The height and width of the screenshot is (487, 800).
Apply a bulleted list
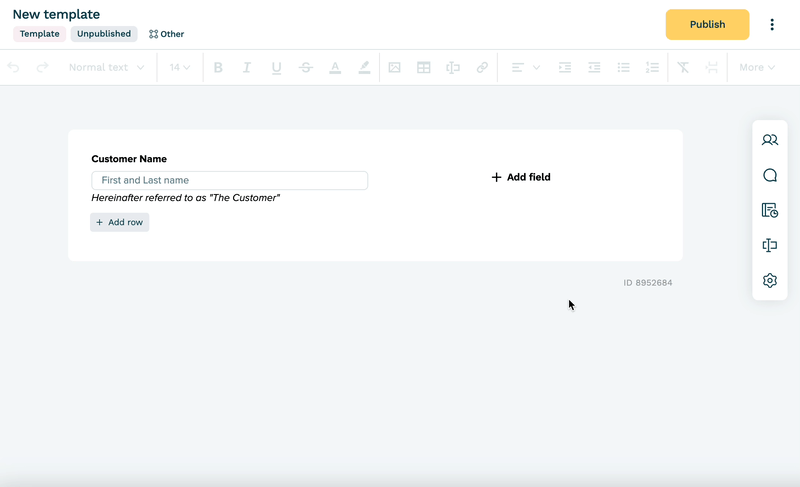[x=623, y=67]
